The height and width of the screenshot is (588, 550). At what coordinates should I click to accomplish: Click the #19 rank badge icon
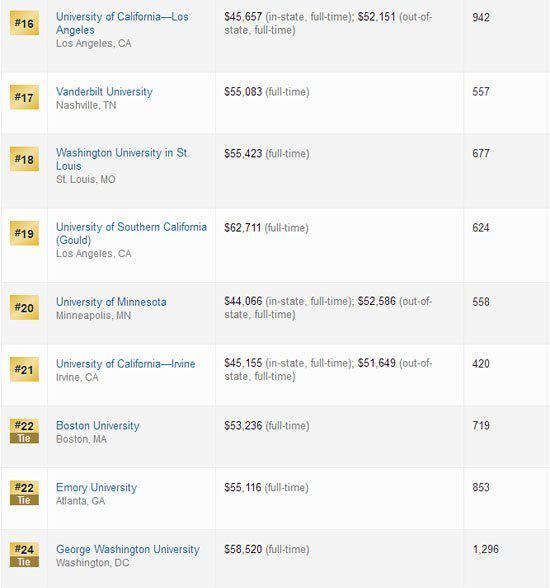(x=24, y=233)
